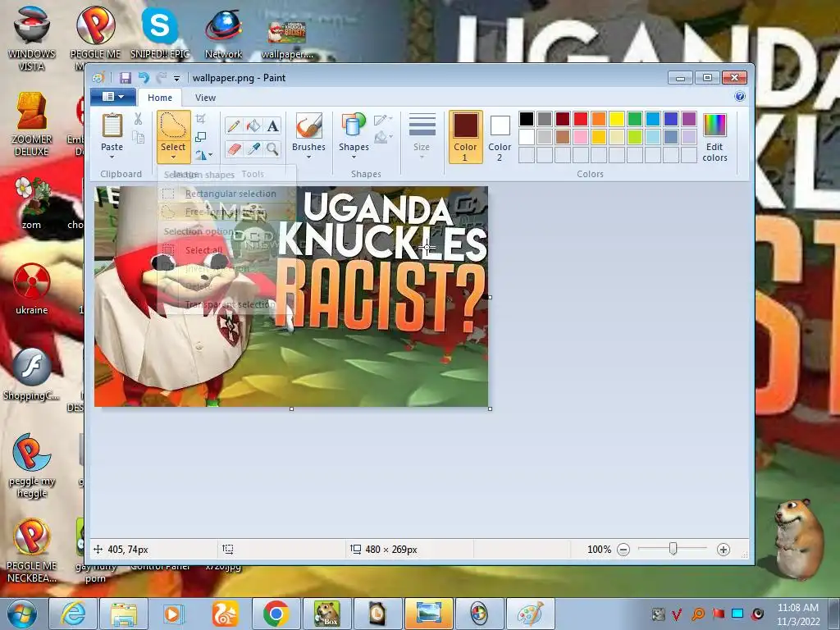This screenshot has width=840, height=630.
Task: Activate Color 1 as the active color
Action: [x=465, y=137]
